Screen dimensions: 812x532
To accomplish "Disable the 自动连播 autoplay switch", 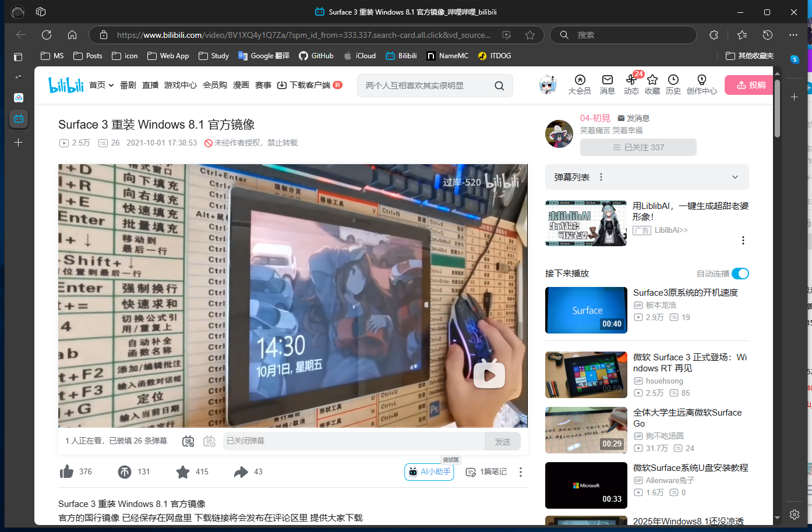I will click(x=740, y=274).
